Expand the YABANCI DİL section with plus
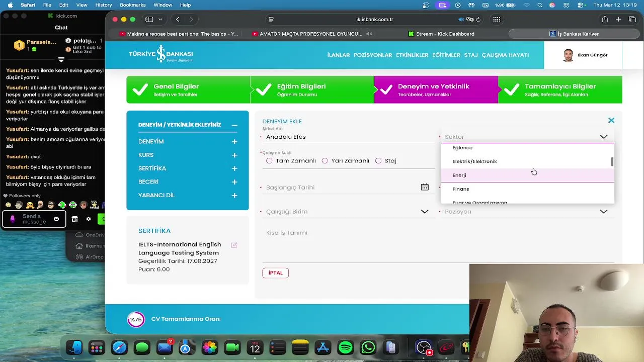 (234, 195)
